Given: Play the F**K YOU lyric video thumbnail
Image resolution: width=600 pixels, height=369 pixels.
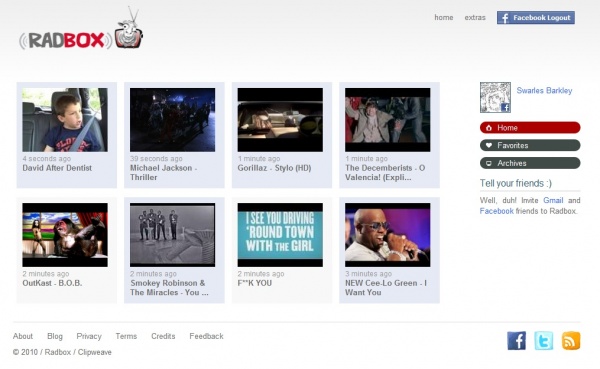Looking at the screenshot, I should tap(280, 235).
